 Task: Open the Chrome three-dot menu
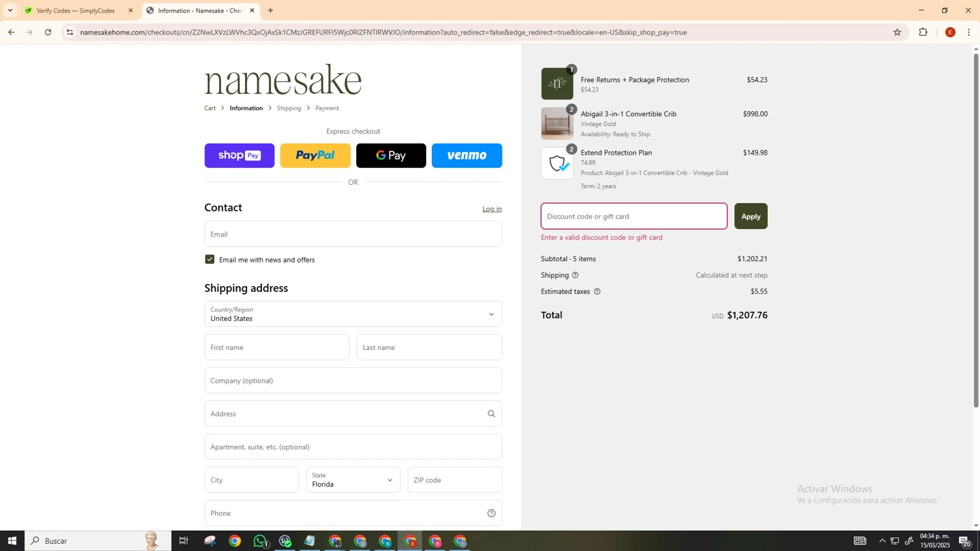pyautogui.click(x=969, y=32)
